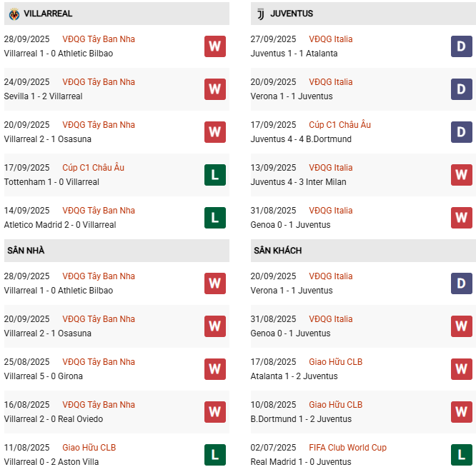Select the JUVENTUS team header
The height and width of the screenshot is (472, 476).
292,14
